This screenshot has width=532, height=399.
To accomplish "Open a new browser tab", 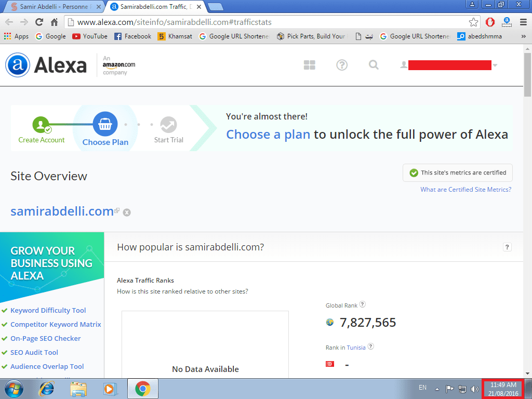I will click(x=215, y=7).
